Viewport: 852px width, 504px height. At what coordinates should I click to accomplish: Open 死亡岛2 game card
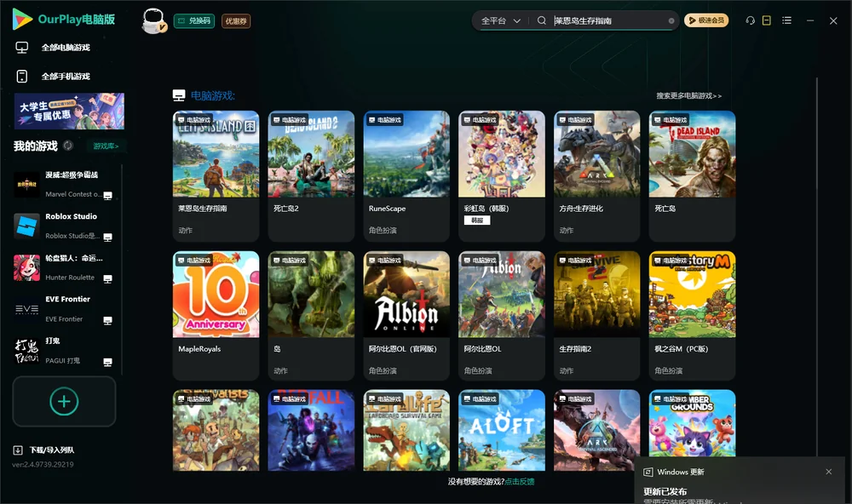[x=311, y=176]
